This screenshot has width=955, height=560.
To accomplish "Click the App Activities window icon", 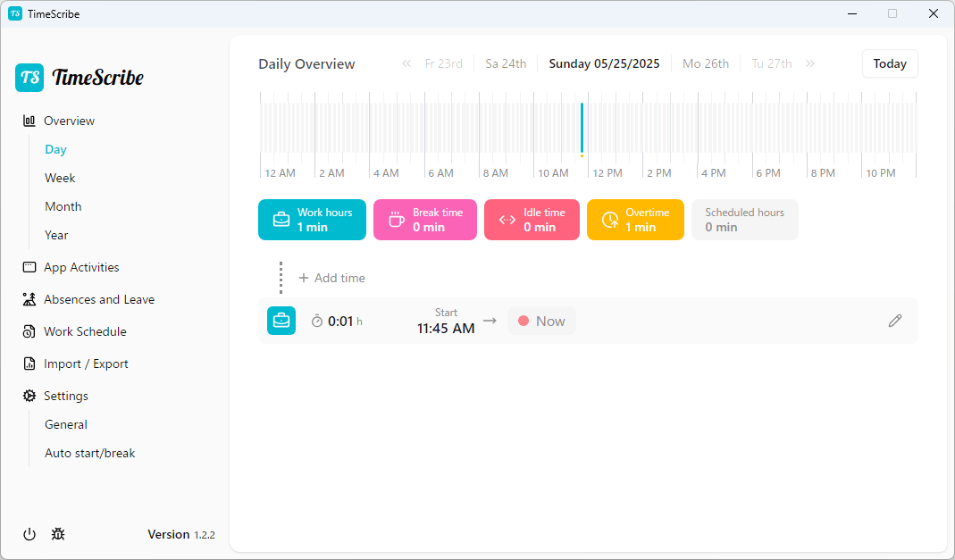I will pos(29,267).
